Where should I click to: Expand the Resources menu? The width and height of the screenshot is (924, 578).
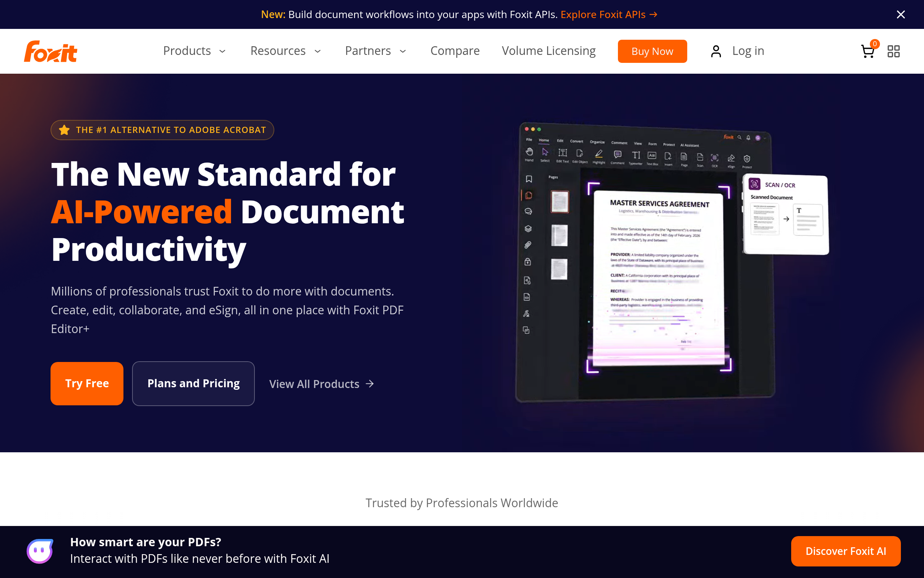(286, 51)
